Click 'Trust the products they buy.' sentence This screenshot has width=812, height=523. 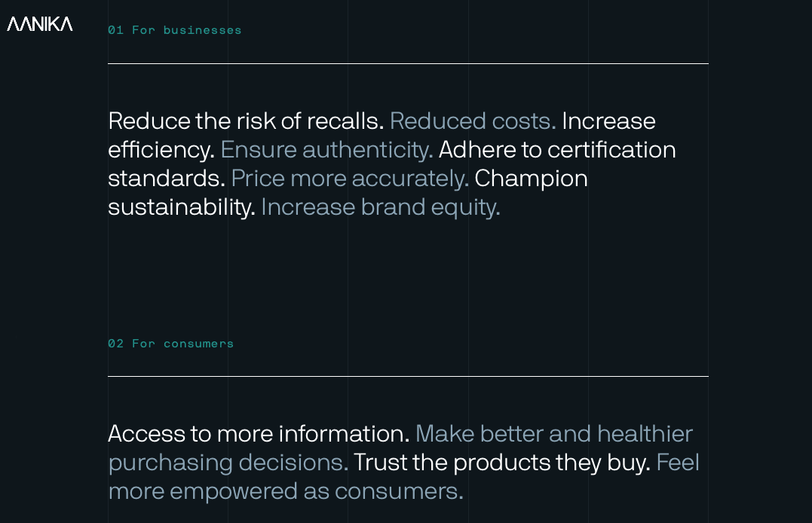click(x=502, y=463)
